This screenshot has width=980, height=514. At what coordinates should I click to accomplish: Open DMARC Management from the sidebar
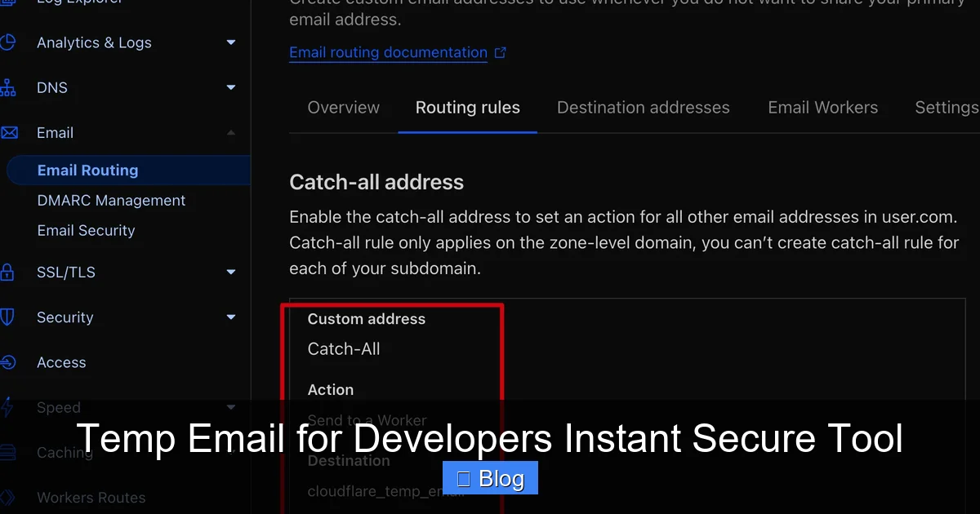point(111,200)
